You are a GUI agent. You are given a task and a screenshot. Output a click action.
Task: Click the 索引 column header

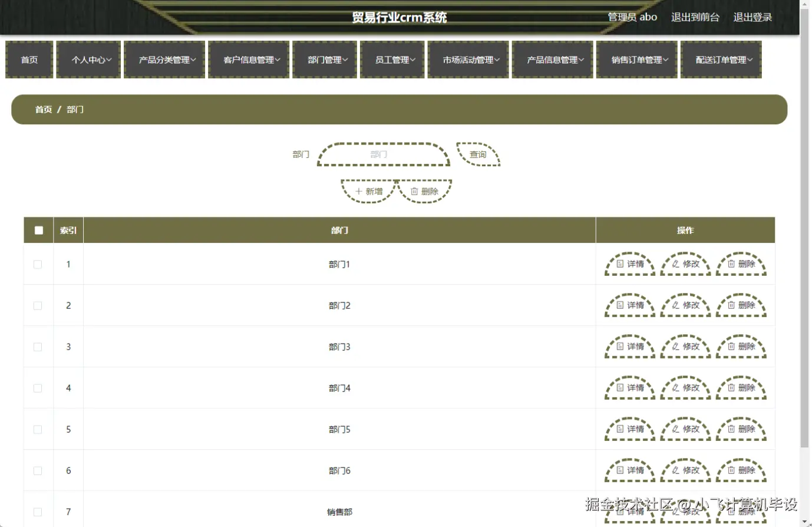tap(68, 230)
